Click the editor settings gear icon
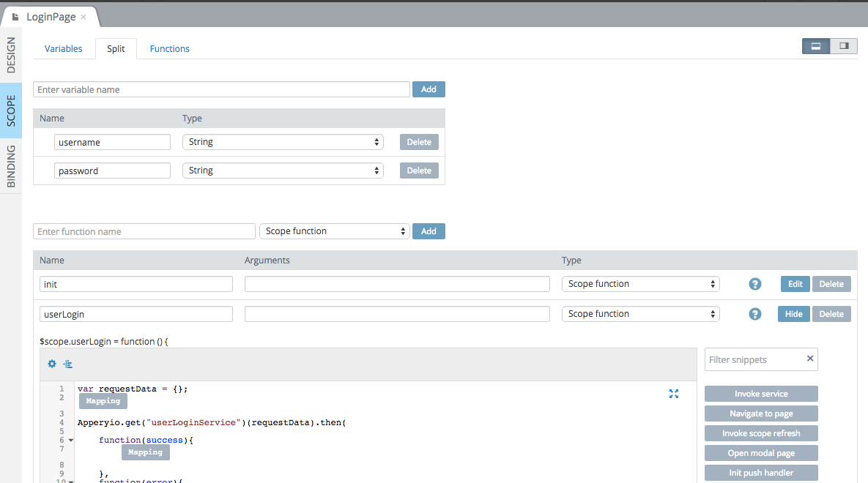The image size is (868, 483). click(52, 364)
